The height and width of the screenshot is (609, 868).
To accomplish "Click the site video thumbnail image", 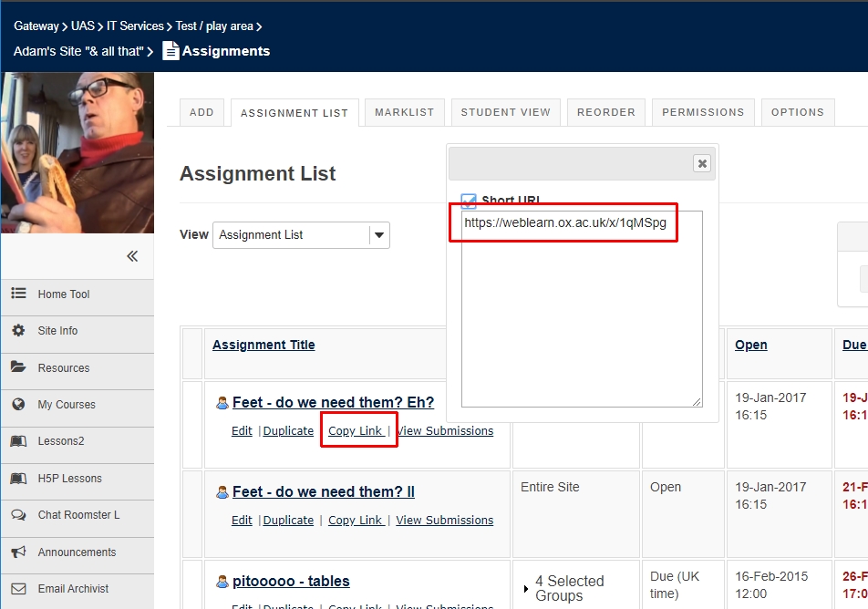I will pyautogui.click(x=77, y=152).
